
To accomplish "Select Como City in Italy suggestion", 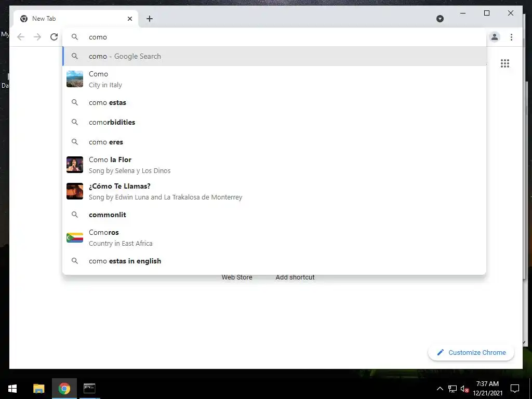I will click(x=275, y=79).
